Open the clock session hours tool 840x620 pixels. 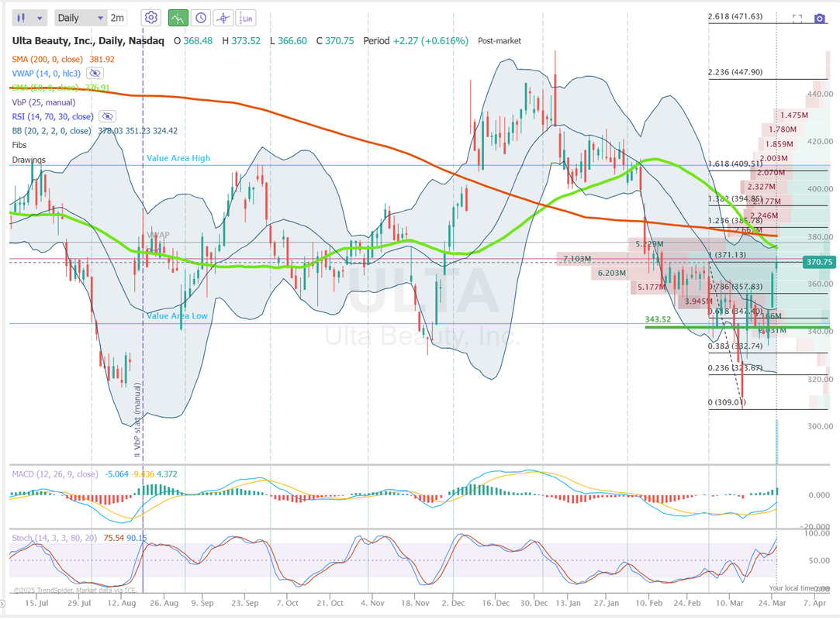click(200, 18)
